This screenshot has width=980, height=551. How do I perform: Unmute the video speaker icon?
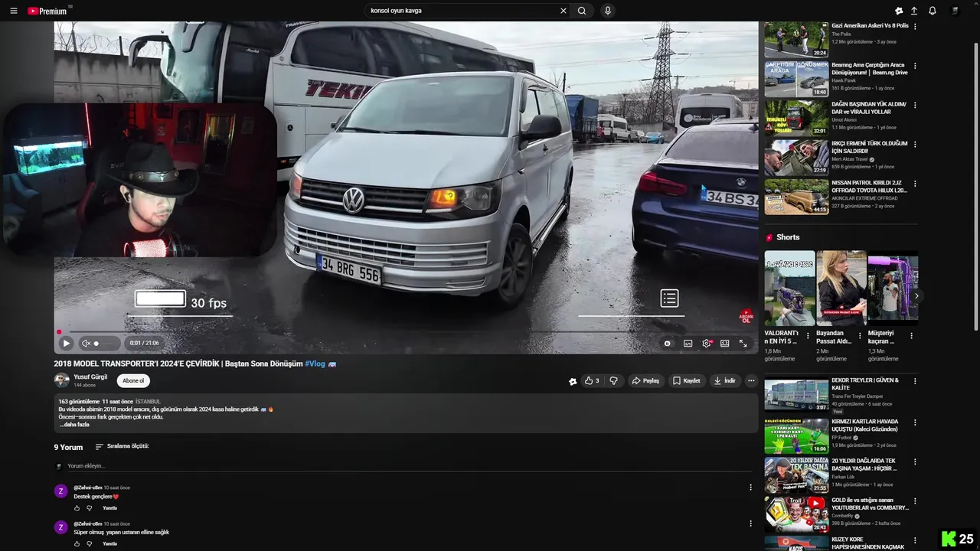(87, 344)
